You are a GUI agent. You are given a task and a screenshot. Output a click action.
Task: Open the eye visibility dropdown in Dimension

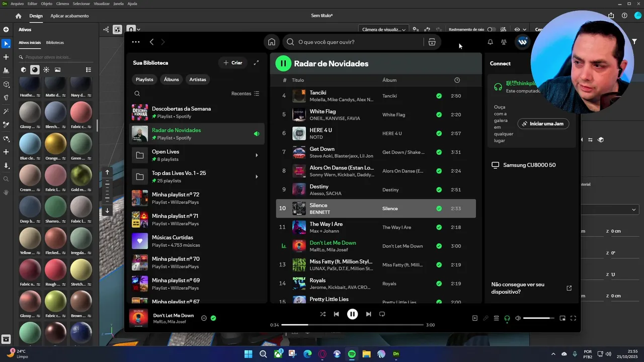click(520, 30)
